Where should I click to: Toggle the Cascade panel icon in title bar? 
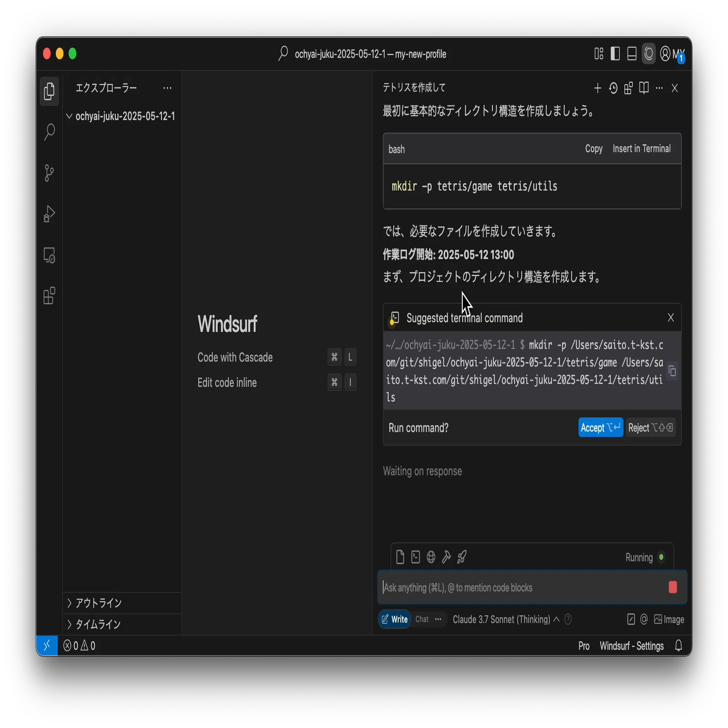[649, 53]
